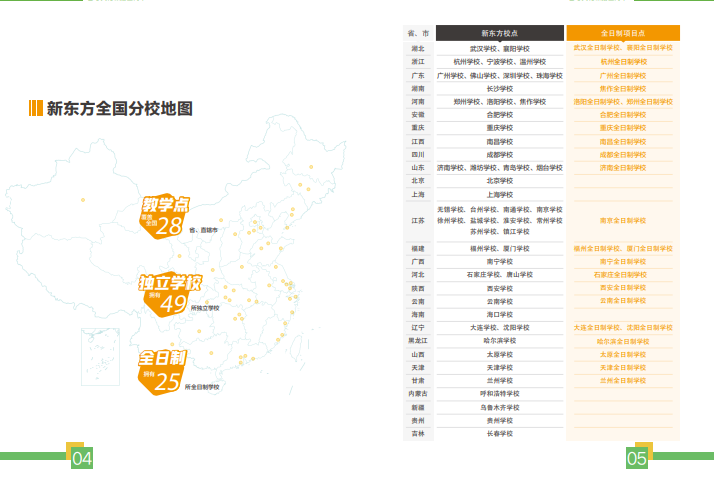This screenshot has width=714, height=480.
Task: Click the 省、市 header cell
Action: 418,33
